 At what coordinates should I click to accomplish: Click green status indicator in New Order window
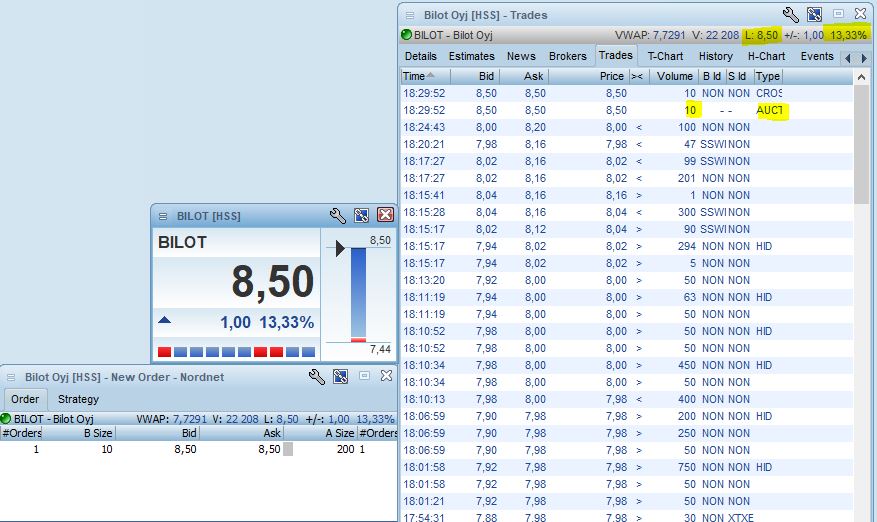point(6,418)
